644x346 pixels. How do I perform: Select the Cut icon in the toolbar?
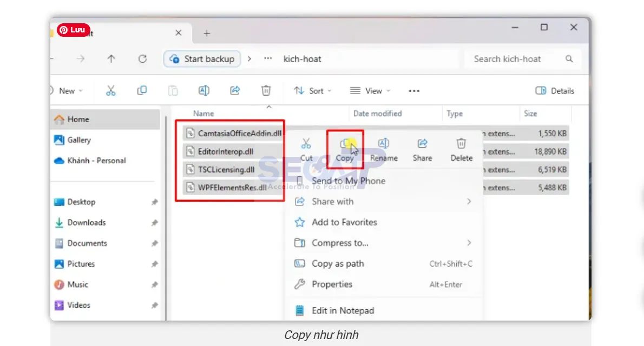point(111,90)
